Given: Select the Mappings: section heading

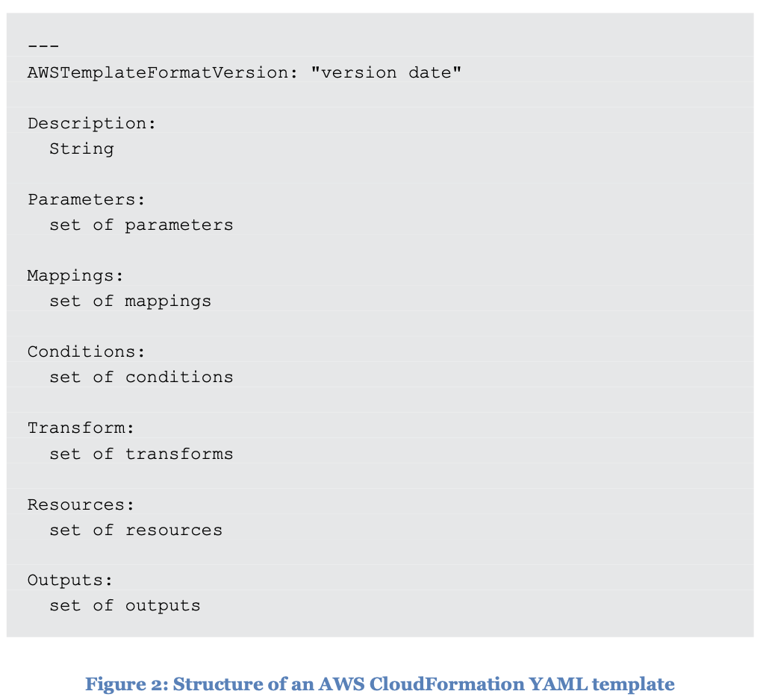Looking at the screenshot, I should pyautogui.click(x=75, y=275).
